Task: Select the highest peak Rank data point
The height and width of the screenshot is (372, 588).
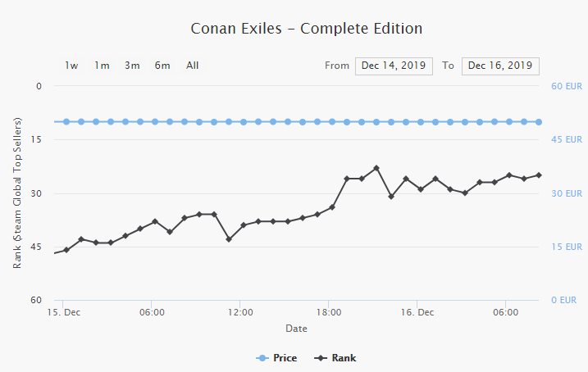Action: [x=376, y=168]
